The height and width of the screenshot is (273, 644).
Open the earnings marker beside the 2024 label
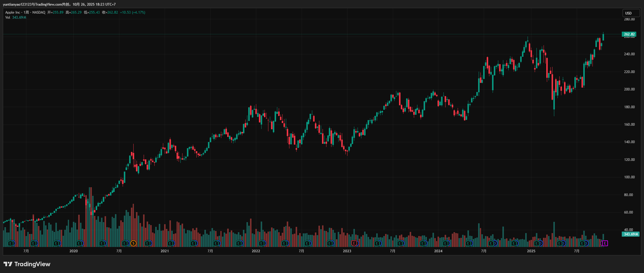coord(446,243)
